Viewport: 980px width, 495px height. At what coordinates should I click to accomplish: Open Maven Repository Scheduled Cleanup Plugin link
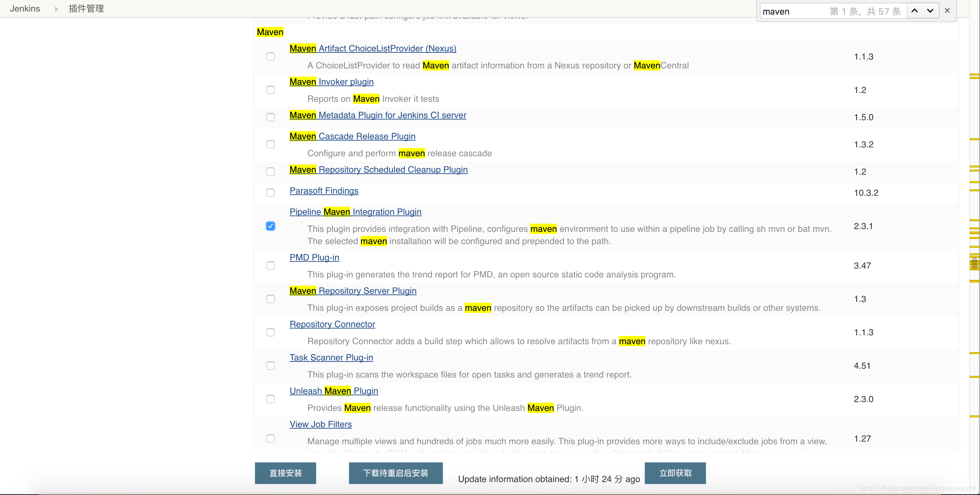coord(379,170)
